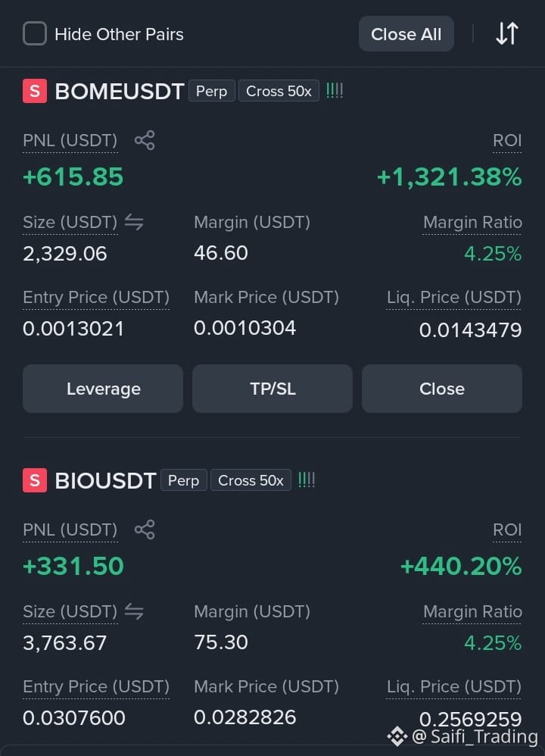Select mark price 0.0010304
The width and height of the screenshot is (545, 756).
point(244,328)
